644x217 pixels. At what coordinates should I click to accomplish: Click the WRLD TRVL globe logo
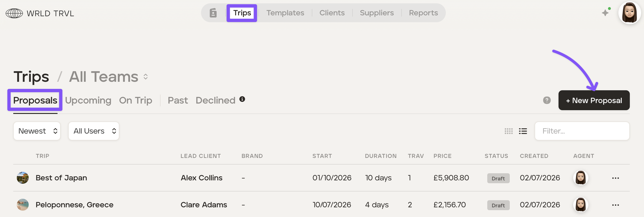(14, 13)
